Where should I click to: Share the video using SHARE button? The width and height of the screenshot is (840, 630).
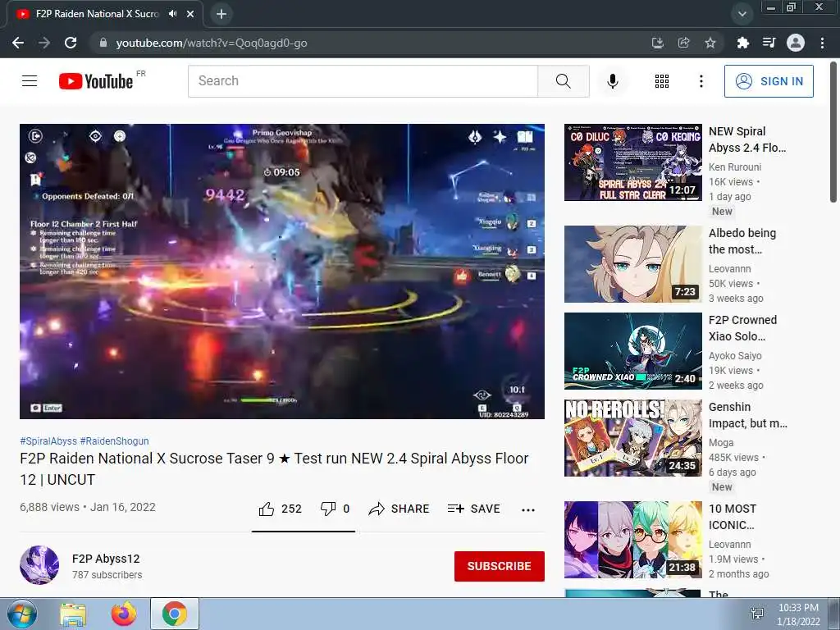tap(399, 509)
